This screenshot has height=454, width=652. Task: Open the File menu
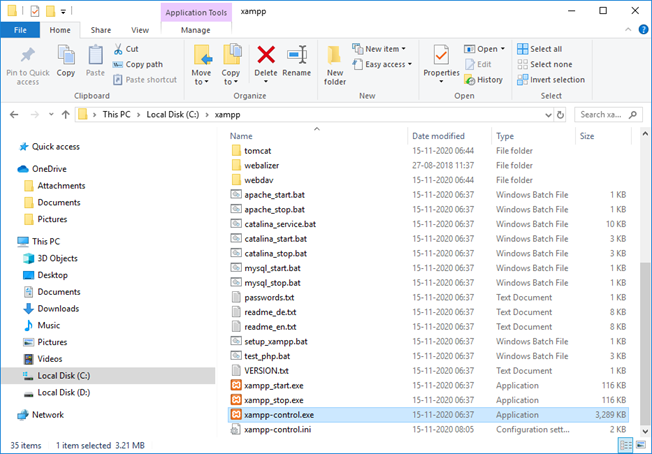(20, 30)
